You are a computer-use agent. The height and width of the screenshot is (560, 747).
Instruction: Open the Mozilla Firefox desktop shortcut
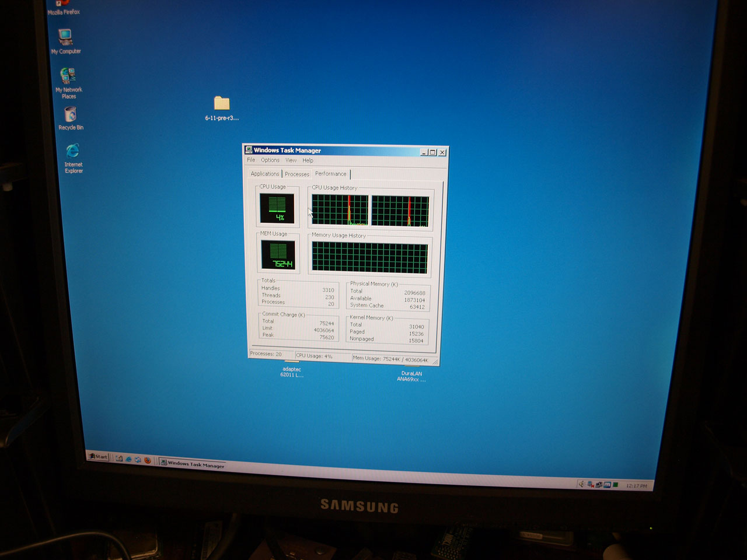(64, 8)
